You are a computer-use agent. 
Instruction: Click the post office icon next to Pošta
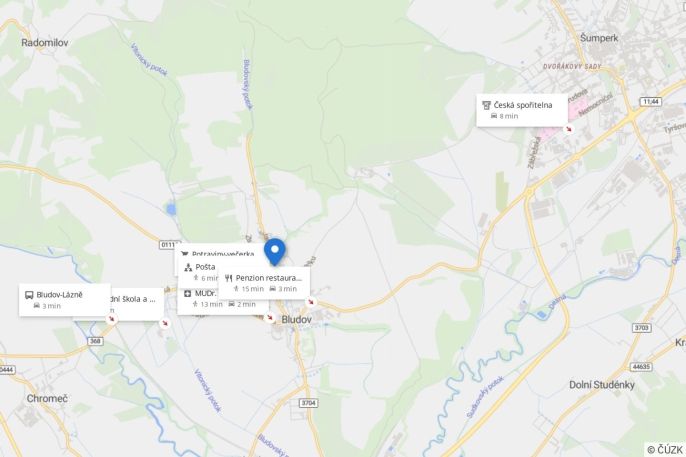point(188,267)
